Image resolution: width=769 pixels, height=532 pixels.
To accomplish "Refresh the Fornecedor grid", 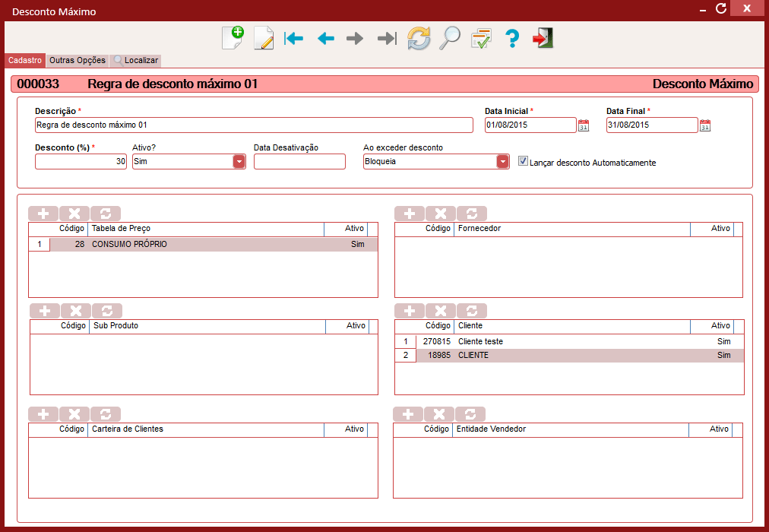I will 472,214.
